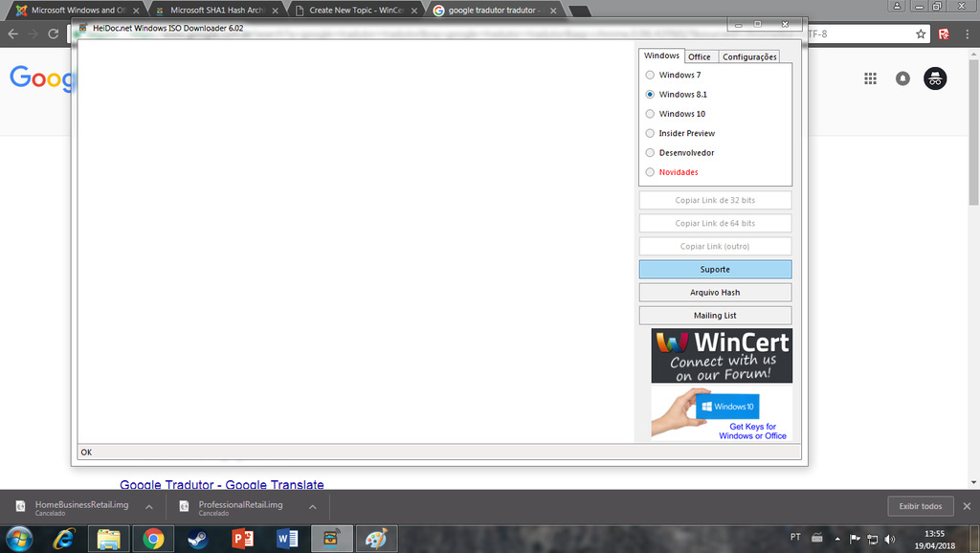Click the Google account avatar
Viewport: 980px width, 553px height.
tap(935, 78)
